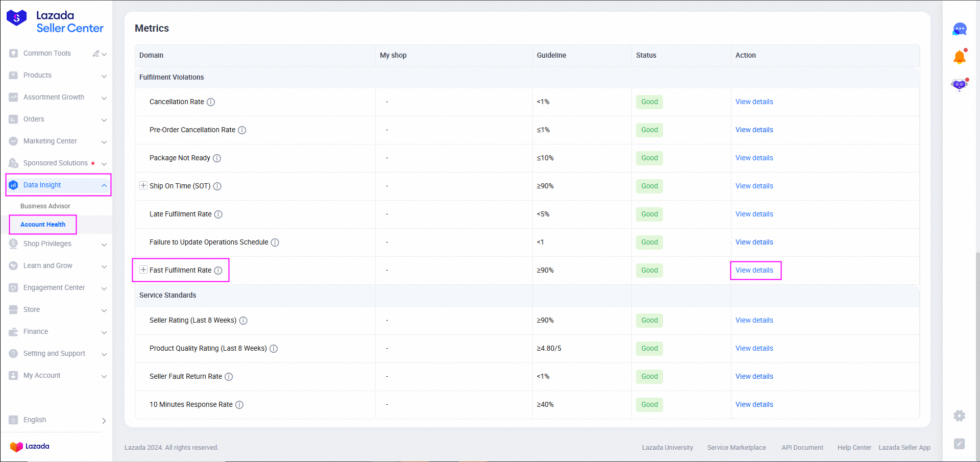Click info icon next to Package Not Ready

(217, 158)
